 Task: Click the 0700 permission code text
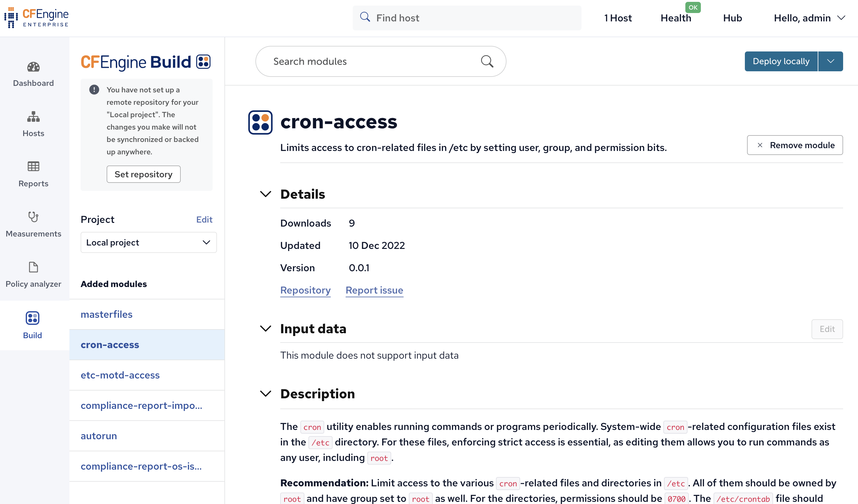677,499
